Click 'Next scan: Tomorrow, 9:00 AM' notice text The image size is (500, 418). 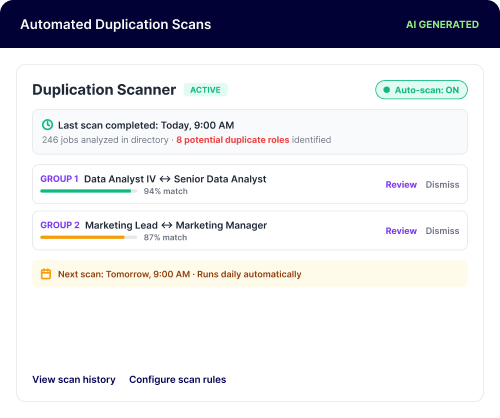pyautogui.click(x=124, y=274)
